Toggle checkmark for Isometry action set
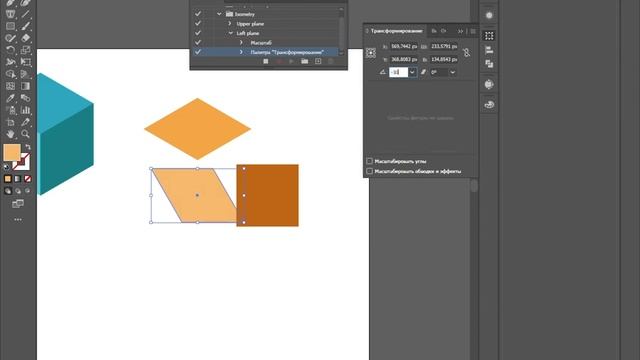 tap(198, 14)
